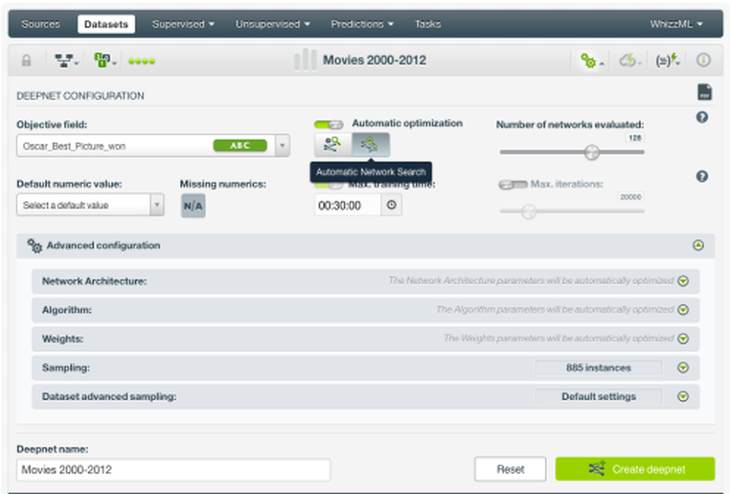Open the dataset fields icon menu

point(104,61)
